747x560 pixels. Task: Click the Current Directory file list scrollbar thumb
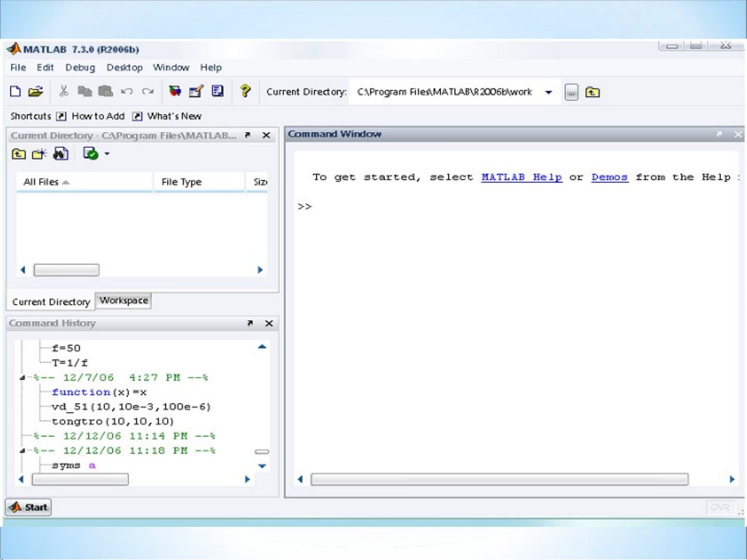tap(66, 270)
